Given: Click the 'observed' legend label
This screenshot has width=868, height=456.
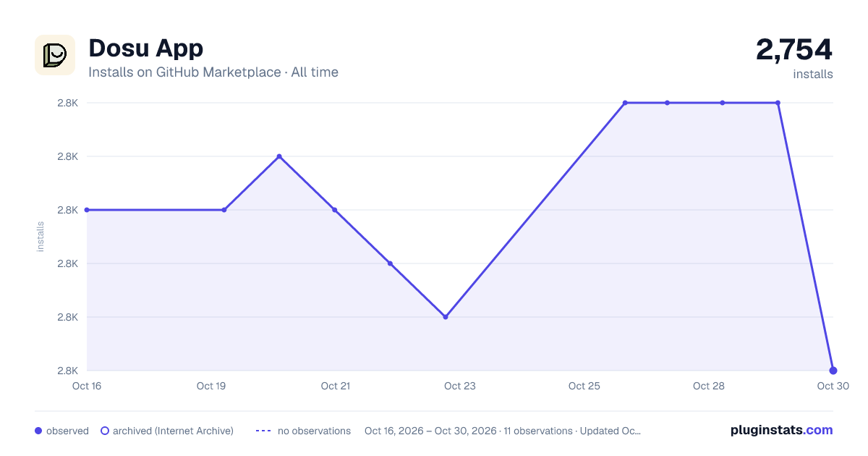Looking at the screenshot, I should pos(67,431).
